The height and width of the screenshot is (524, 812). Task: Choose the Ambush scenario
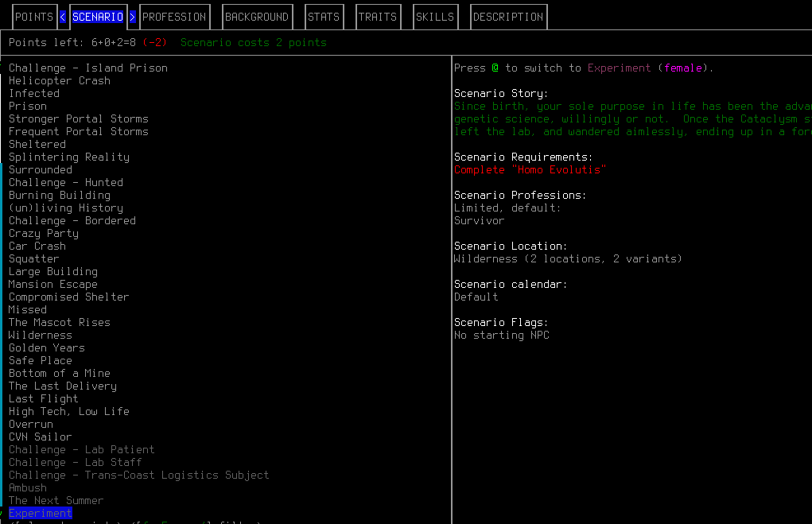point(28,487)
